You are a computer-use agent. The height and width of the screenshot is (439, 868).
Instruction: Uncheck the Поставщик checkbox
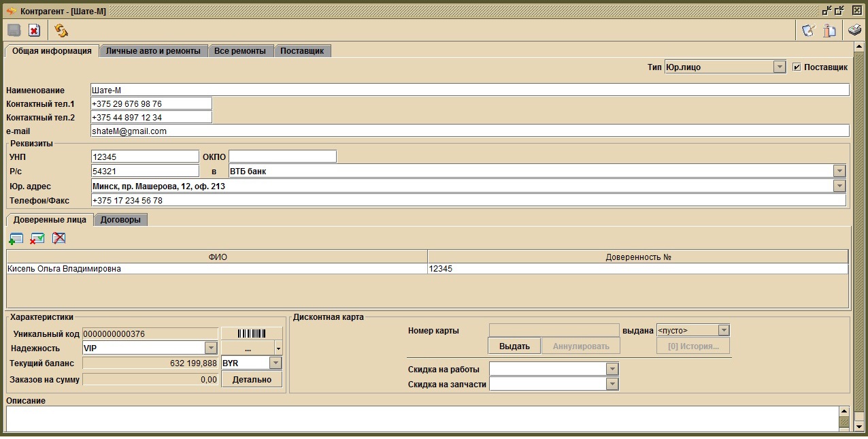797,67
